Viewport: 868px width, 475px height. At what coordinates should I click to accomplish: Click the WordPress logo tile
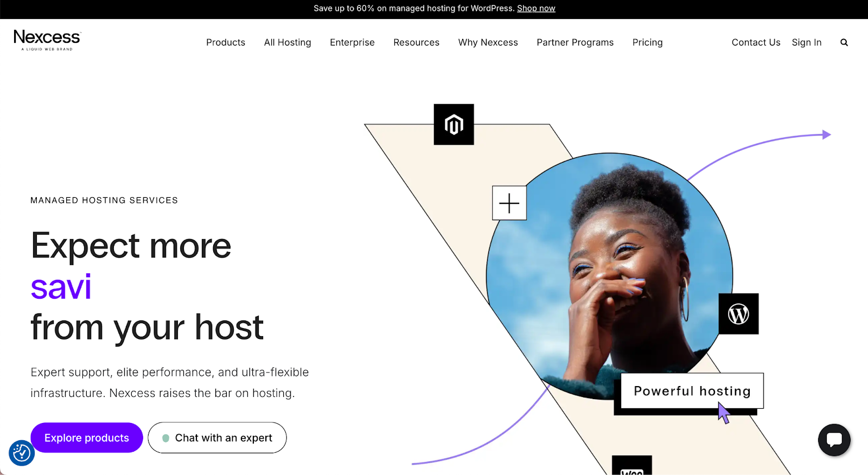coord(738,314)
